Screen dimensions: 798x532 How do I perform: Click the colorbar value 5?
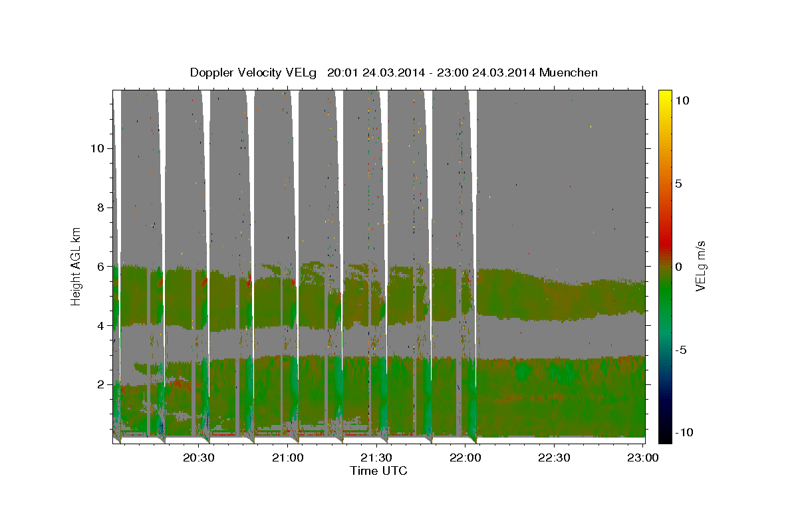point(679,184)
